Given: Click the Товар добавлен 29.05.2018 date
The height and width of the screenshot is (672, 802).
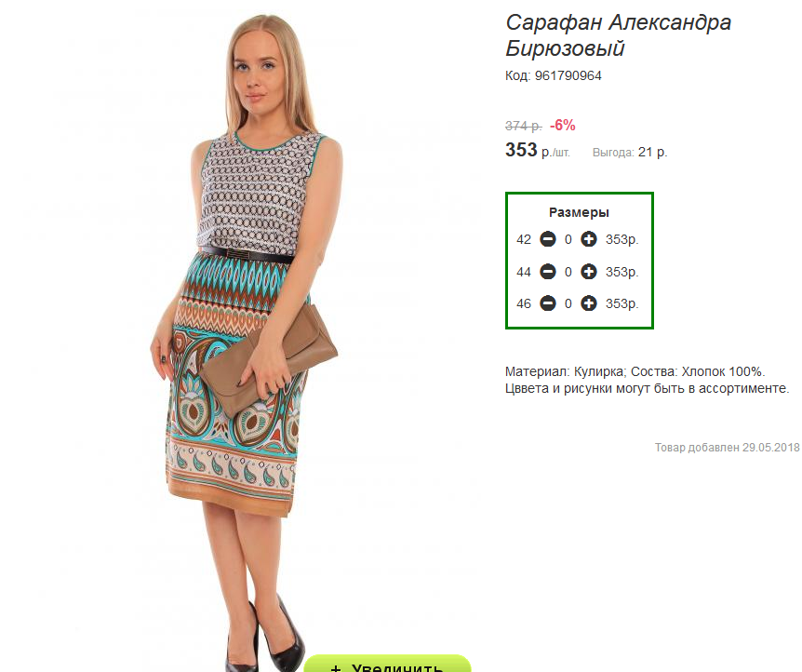Looking at the screenshot, I should coord(727,448).
